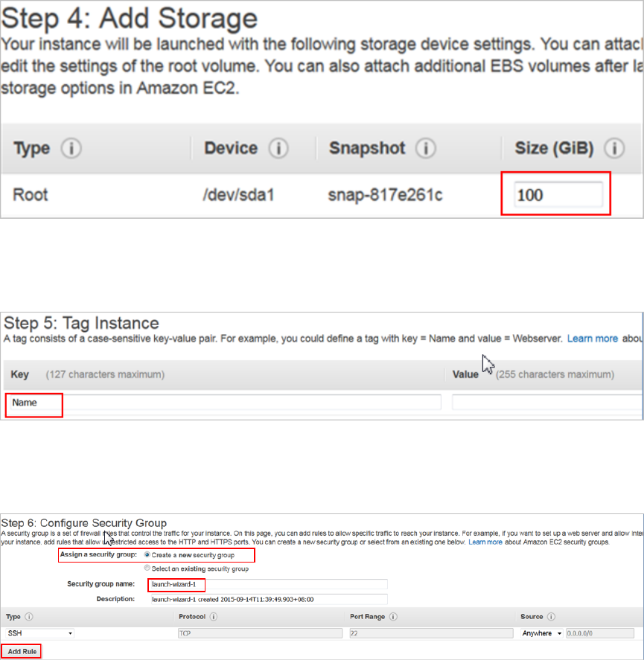
Task: Click the security rule Type info icon
Action: pyautogui.click(x=29, y=617)
